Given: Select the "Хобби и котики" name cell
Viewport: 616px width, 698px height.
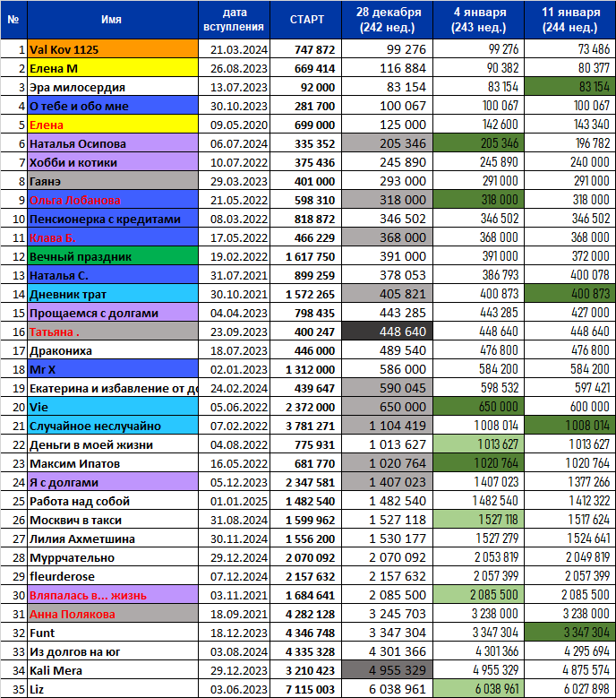Looking at the screenshot, I should click(113, 162).
